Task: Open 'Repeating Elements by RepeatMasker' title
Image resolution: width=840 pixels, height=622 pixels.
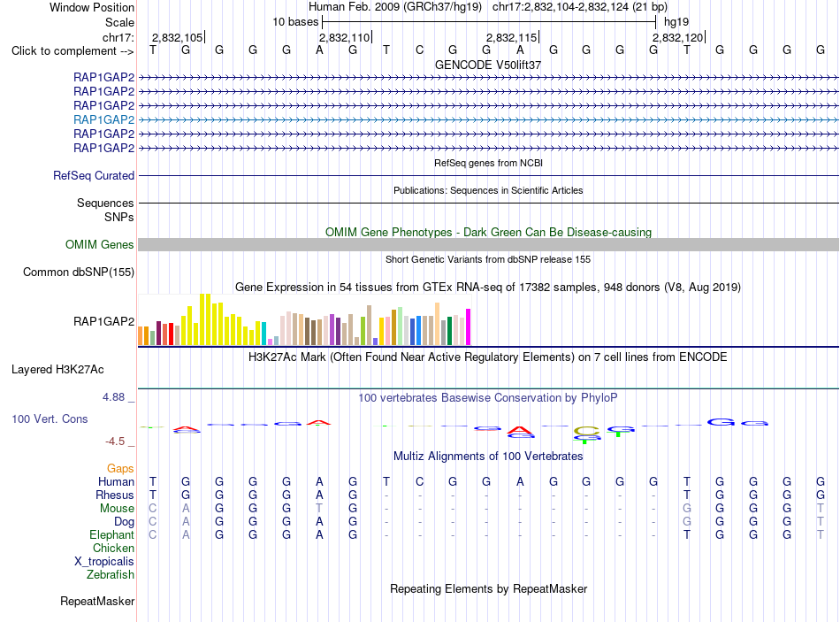Action: pyautogui.click(x=489, y=588)
